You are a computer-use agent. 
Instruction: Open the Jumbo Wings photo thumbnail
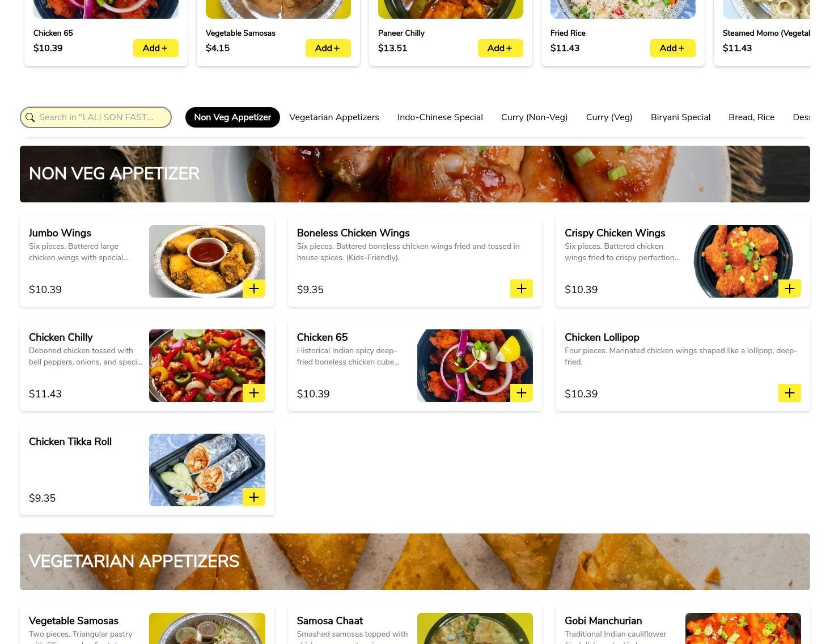click(x=207, y=261)
